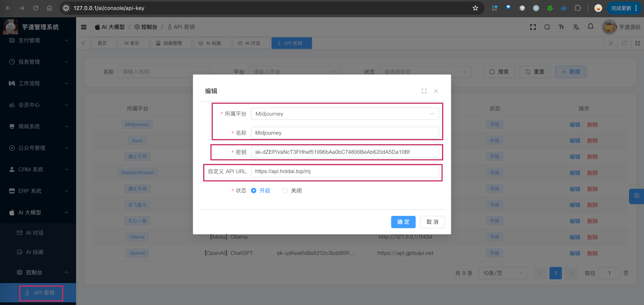Expand the 商城系统 sidebar menu

point(38,126)
